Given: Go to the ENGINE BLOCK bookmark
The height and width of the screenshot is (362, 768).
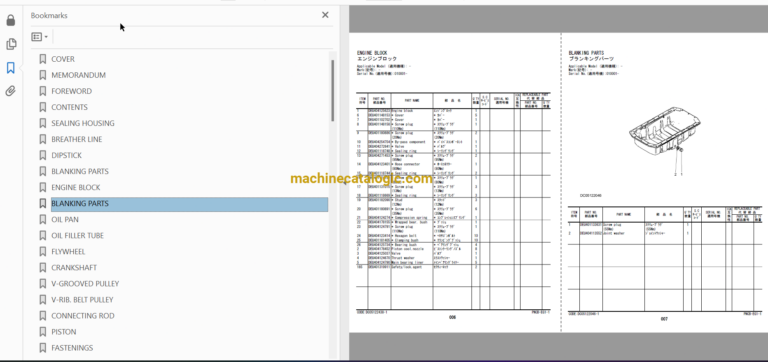Looking at the screenshot, I should coord(76,188).
